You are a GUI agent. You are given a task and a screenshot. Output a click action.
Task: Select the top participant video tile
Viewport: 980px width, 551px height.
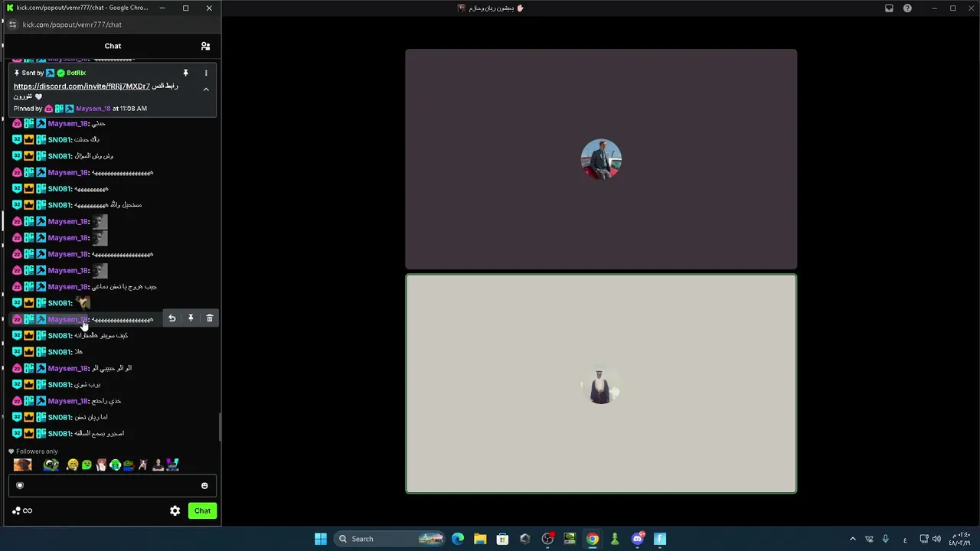(601, 159)
